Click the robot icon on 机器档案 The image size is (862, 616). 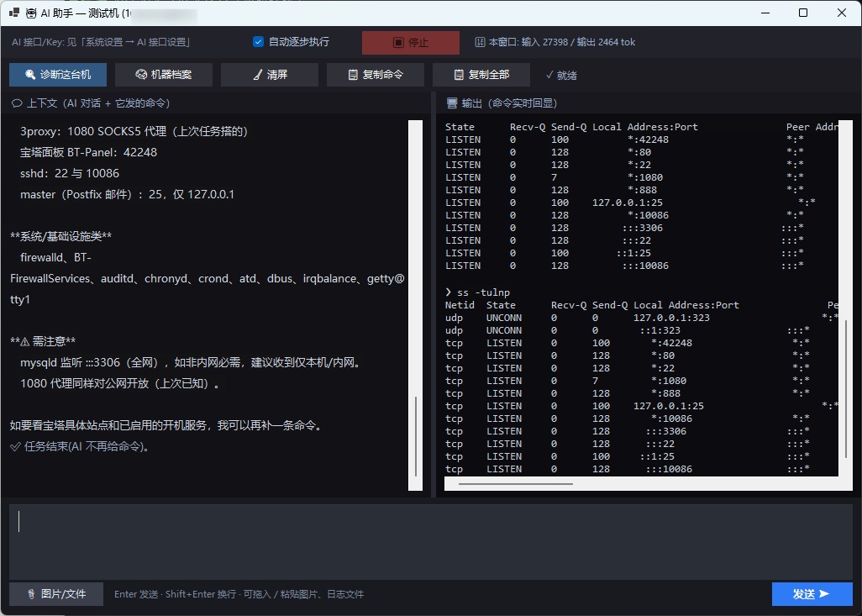(141, 74)
